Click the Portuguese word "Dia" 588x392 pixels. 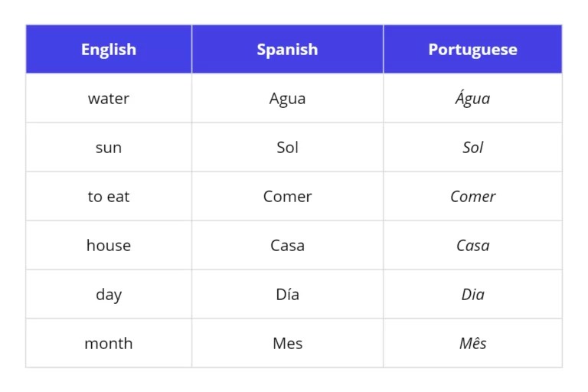tap(472, 295)
